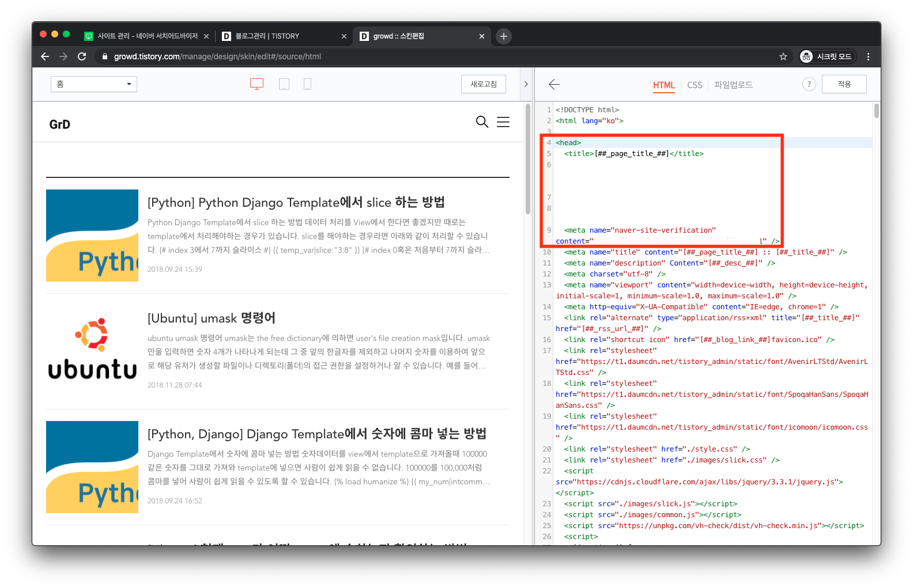The image size is (913, 588).
Task: Open a new browser tab
Action: click(503, 36)
